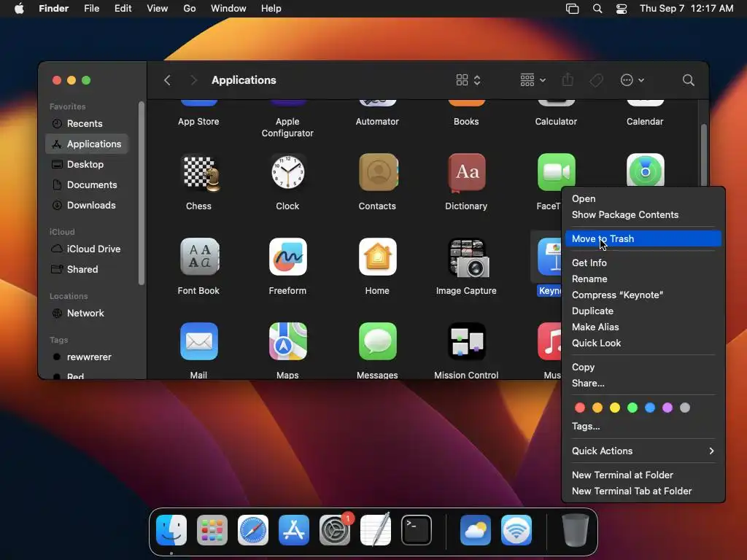Click the tag toolbar icon in Finder
The height and width of the screenshot is (560, 747).
(x=596, y=80)
